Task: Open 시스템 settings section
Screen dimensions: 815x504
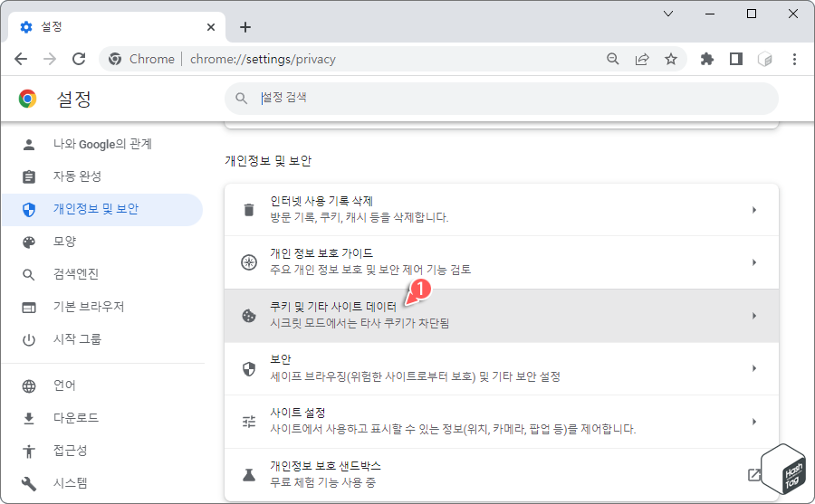Action: (x=102, y=483)
